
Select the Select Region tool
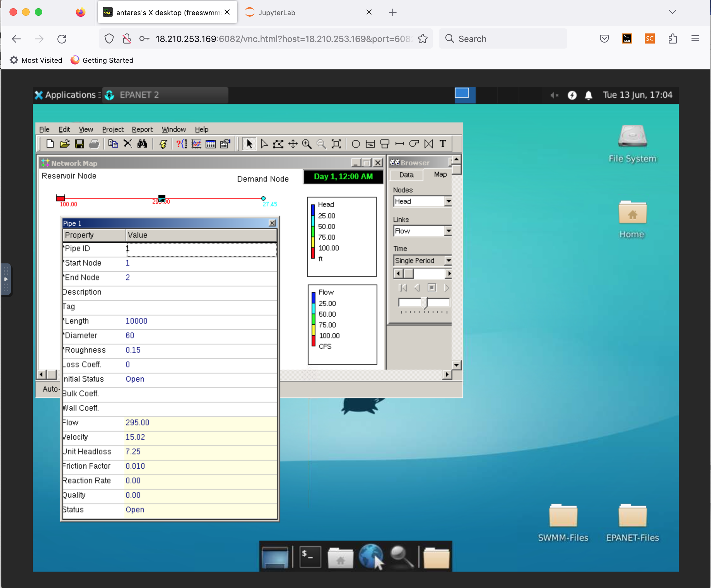(x=278, y=144)
